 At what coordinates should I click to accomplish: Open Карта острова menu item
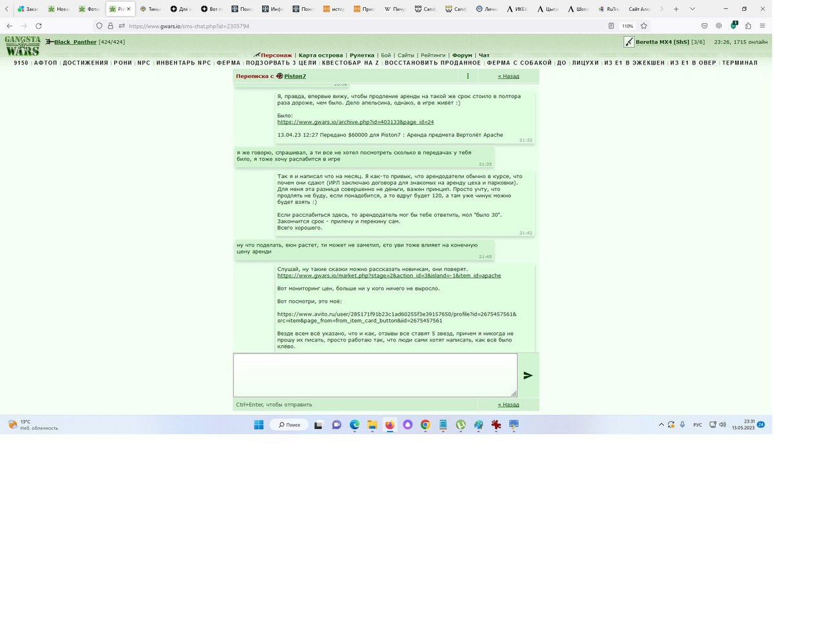tap(321, 55)
